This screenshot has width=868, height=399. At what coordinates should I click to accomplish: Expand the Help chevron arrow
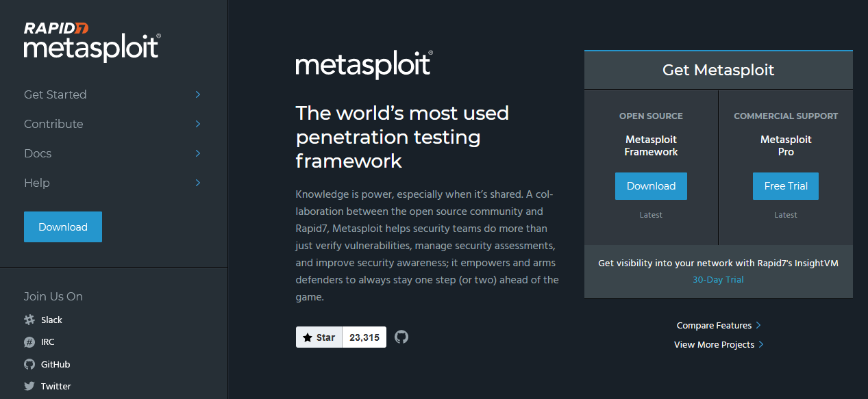(x=198, y=183)
